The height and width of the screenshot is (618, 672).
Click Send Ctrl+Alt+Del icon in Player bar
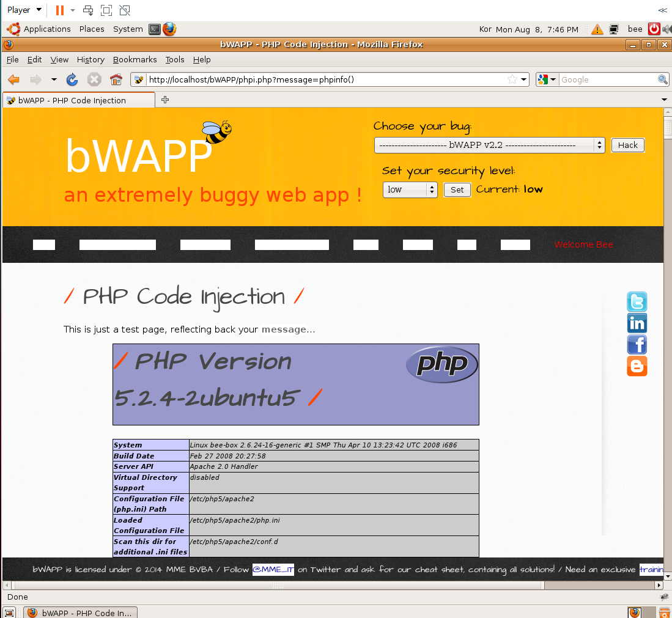(x=88, y=10)
